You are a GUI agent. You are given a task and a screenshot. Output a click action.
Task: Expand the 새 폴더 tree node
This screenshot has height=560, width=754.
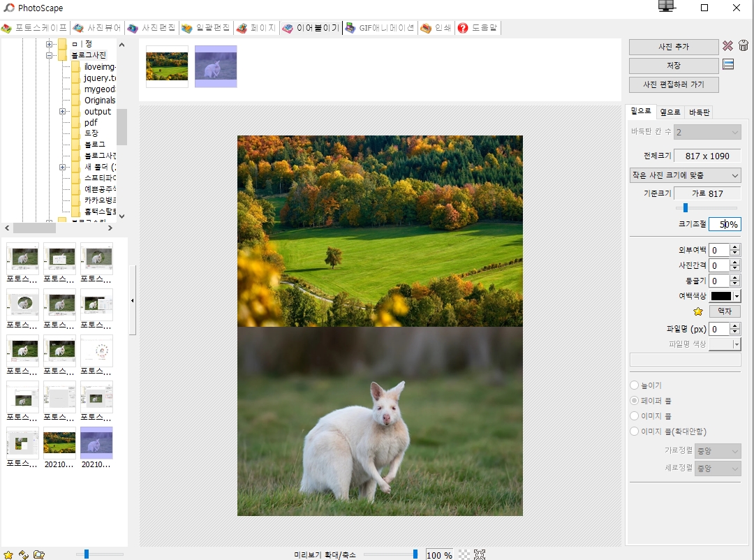point(62,168)
